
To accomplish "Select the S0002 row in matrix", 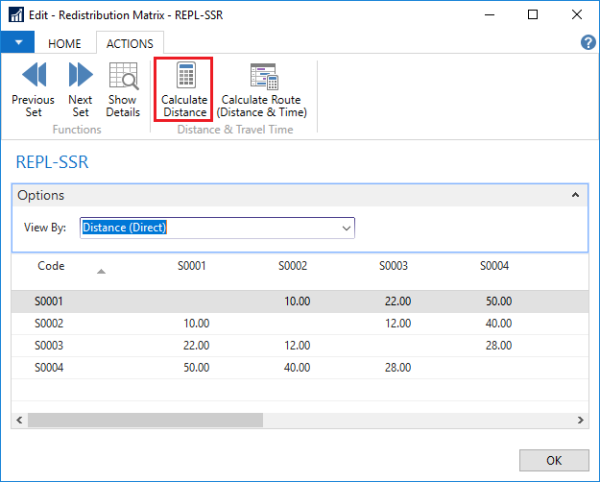I will [50, 323].
